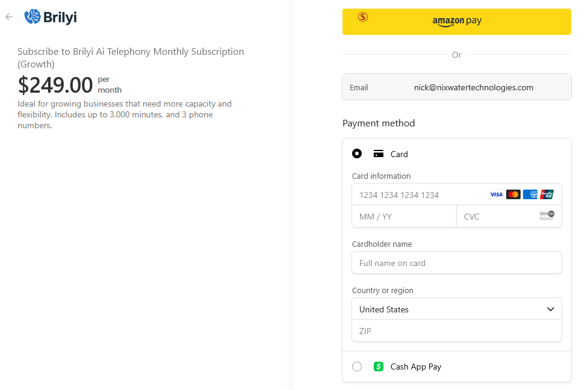588x390 pixels.
Task: Click the American Express icon
Action: click(x=530, y=194)
